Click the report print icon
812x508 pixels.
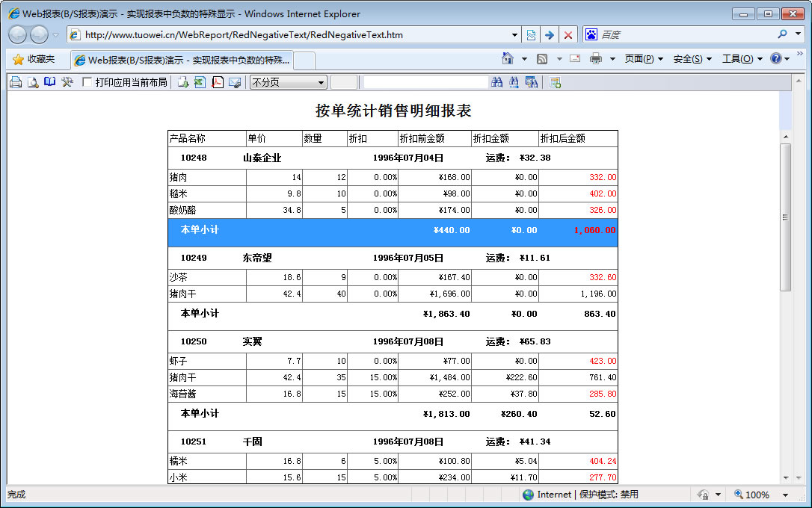point(15,82)
